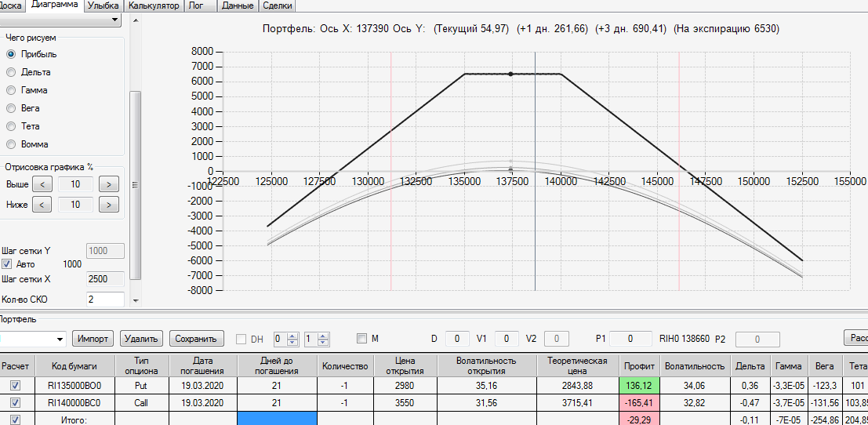
Task: Open the portfolio selection dropdown
Action: tap(60, 339)
